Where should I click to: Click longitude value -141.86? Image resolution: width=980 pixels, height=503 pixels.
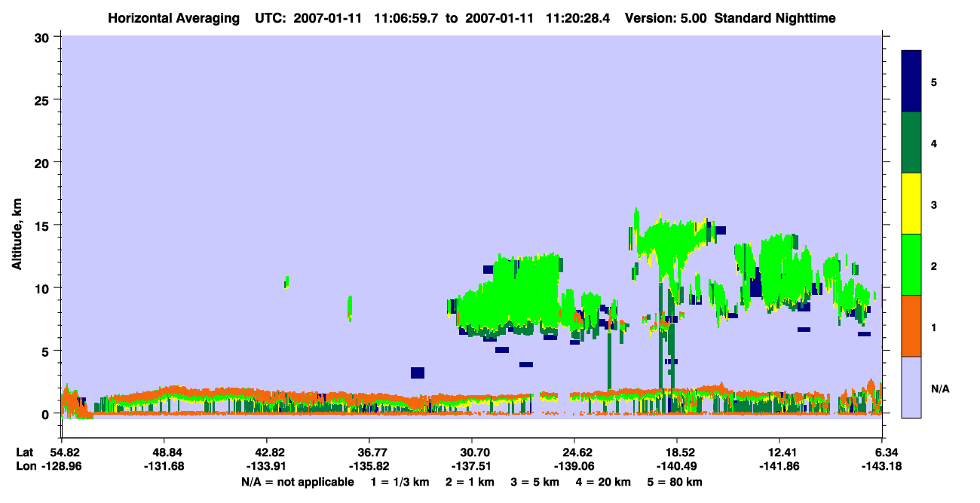coord(778,466)
